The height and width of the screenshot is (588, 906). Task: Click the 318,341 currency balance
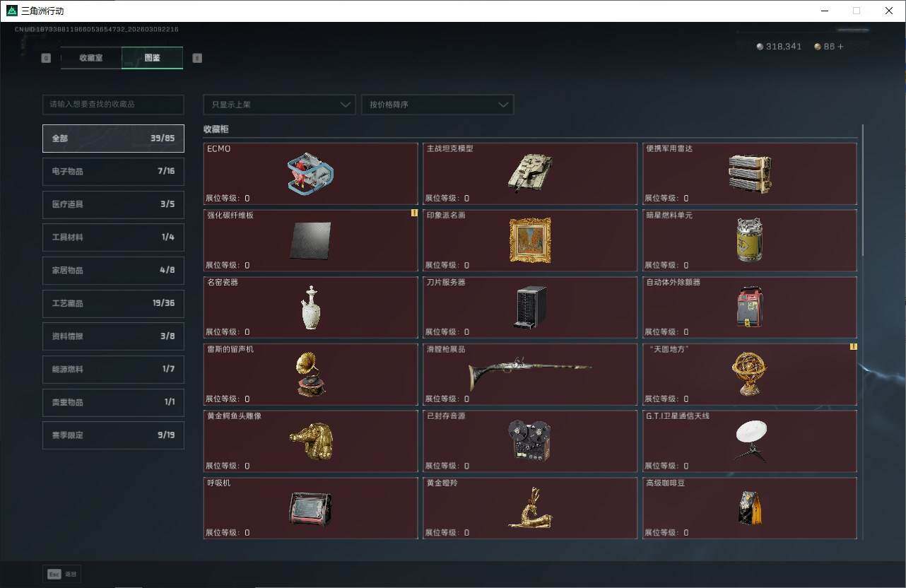[784, 47]
